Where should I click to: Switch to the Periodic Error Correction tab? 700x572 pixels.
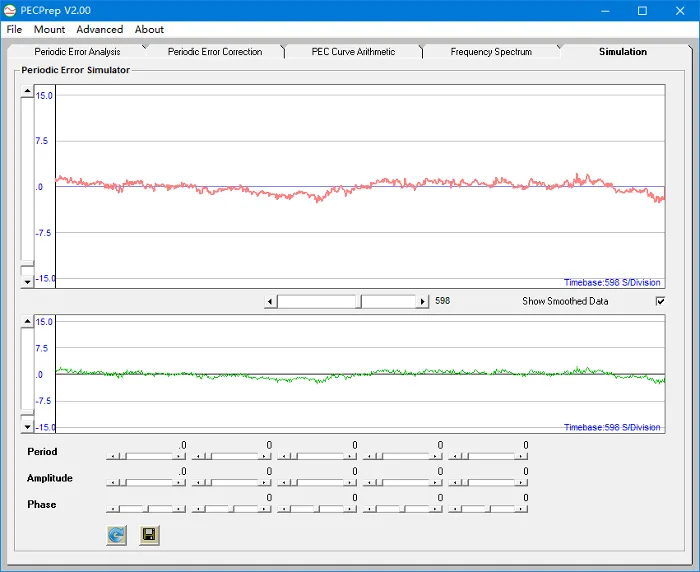coord(215,52)
